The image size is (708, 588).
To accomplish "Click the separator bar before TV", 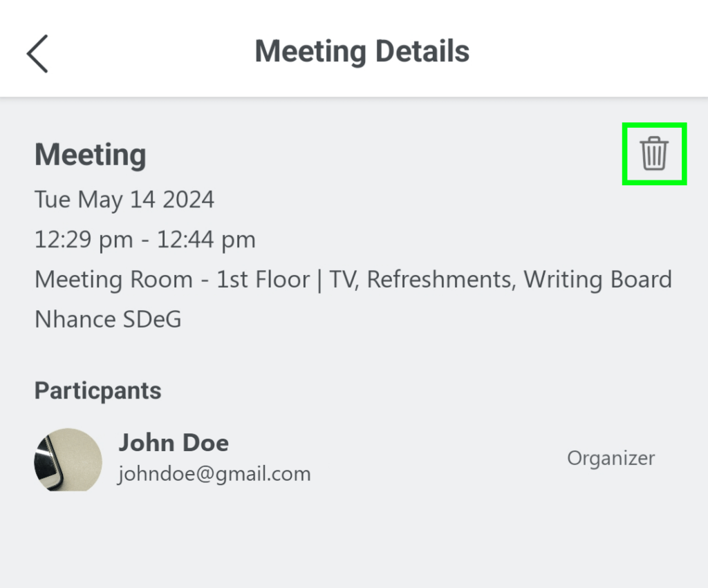I will pos(319,280).
